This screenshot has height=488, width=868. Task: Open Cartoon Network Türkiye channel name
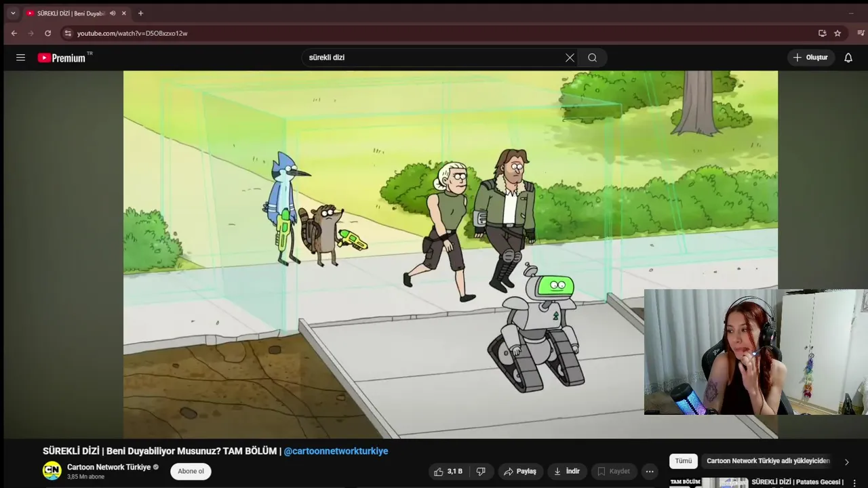[108, 467]
